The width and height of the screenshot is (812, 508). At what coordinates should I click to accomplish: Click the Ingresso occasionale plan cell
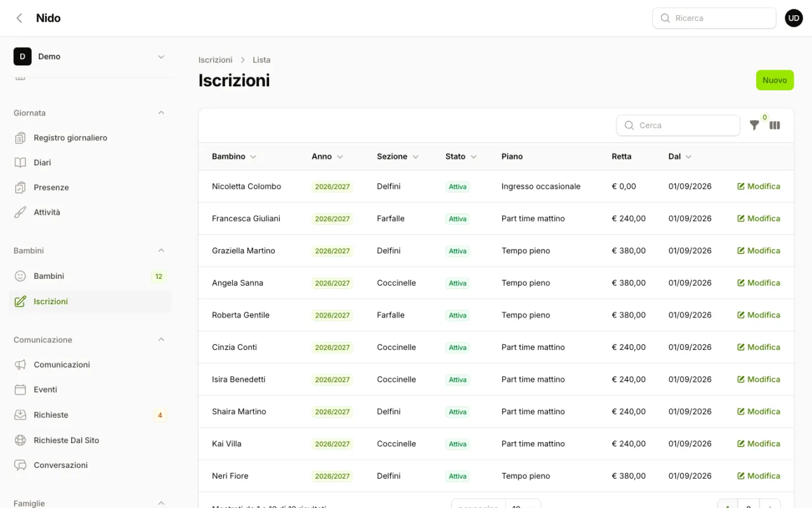click(x=541, y=186)
